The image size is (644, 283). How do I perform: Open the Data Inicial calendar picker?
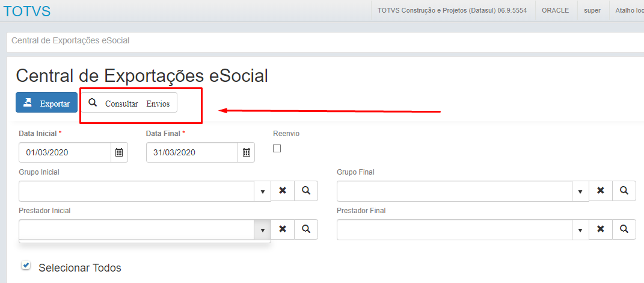(119, 152)
